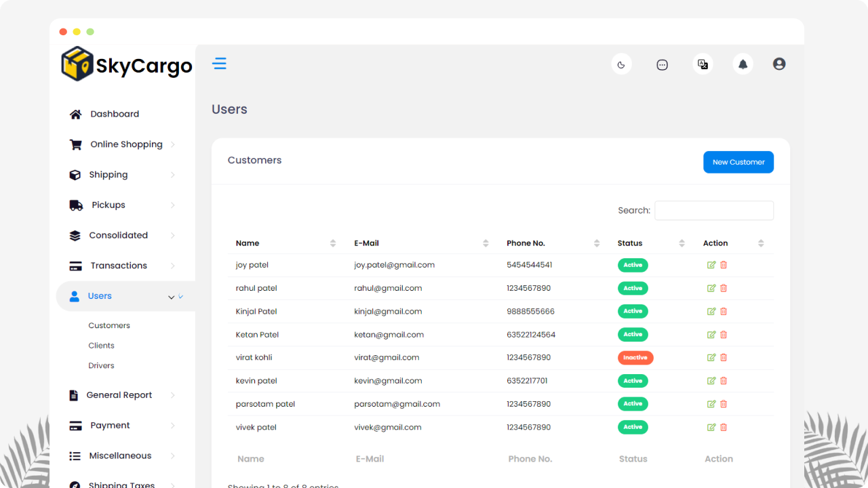Image resolution: width=868 pixels, height=488 pixels.
Task: Go to Dashboard in sidebar
Action: click(114, 114)
